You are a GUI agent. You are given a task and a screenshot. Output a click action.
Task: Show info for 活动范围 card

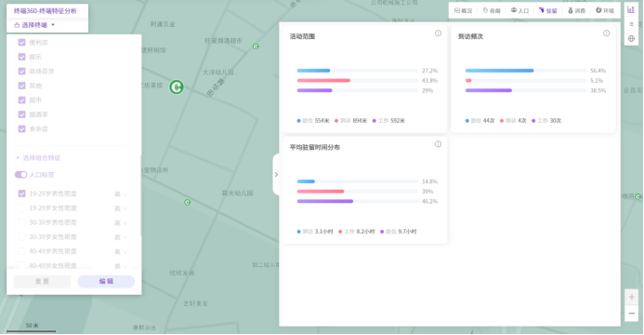pyautogui.click(x=439, y=33)
